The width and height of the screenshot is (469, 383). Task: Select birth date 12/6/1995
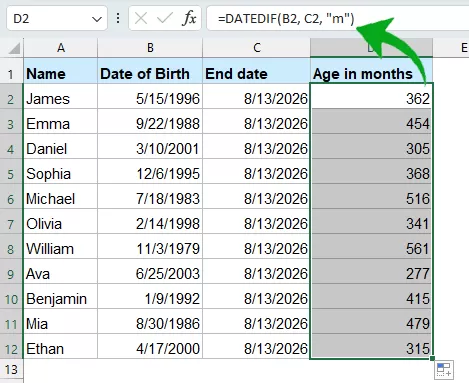[x=150, y=171]
